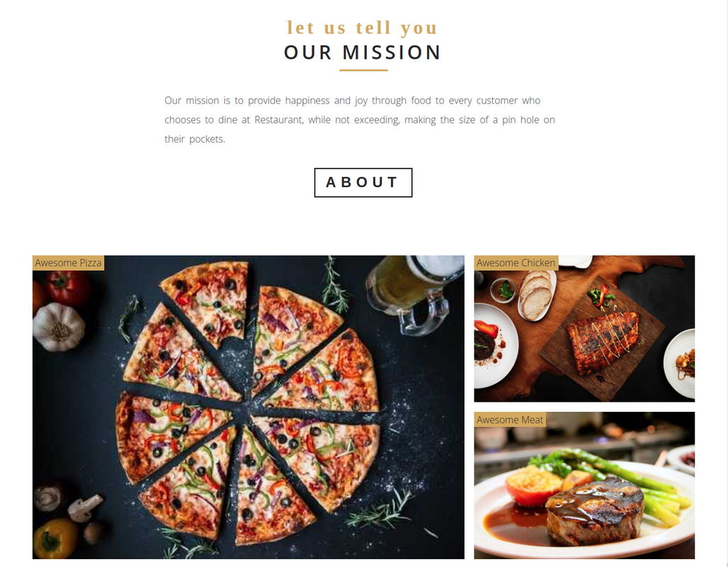Open the Awesome Chicken image

[584, 329]
